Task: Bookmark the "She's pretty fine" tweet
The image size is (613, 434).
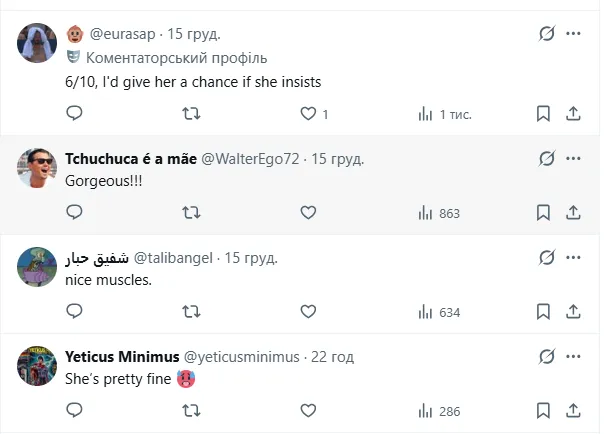Action: coord(543,410)
